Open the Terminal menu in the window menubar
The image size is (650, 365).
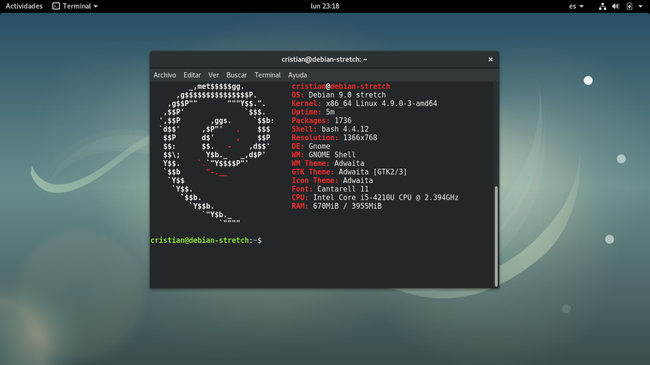click(x=267, y=75)
